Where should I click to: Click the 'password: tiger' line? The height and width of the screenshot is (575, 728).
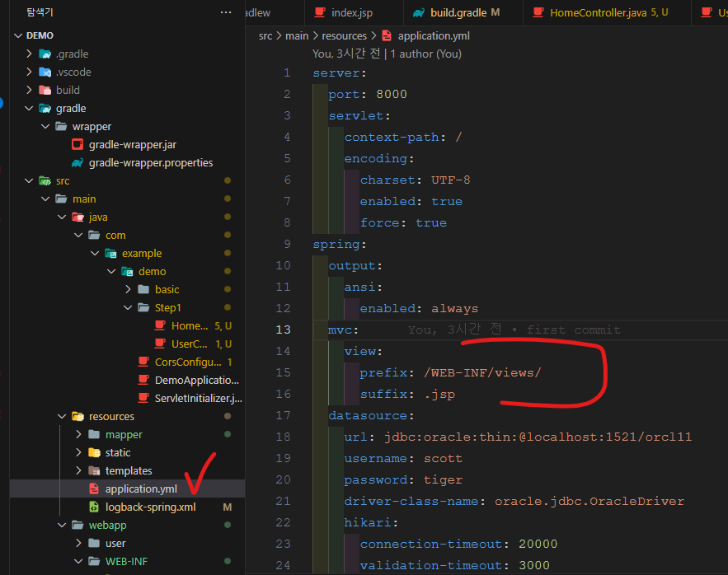[403, 480]
